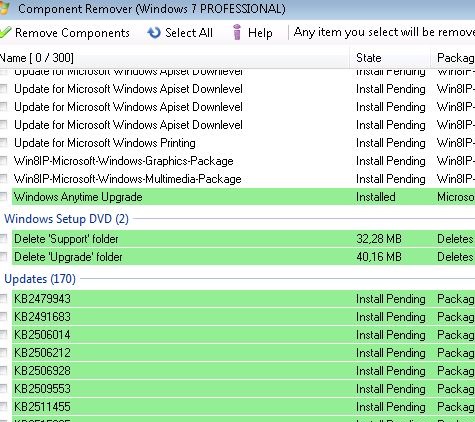Click Install Pending state for KB2479943
Screen dimensions: 475x422
coord(391,299)
